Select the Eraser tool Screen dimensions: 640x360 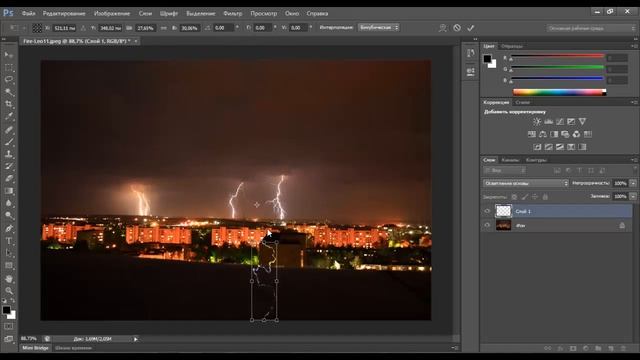pyautogui.click(x=9, y=178)
